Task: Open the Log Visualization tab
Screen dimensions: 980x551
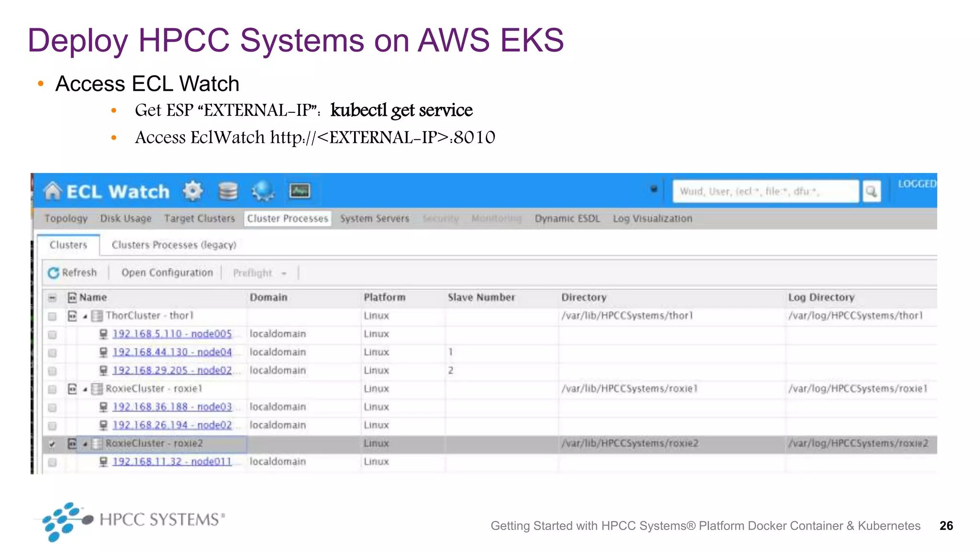Action: 653,219
